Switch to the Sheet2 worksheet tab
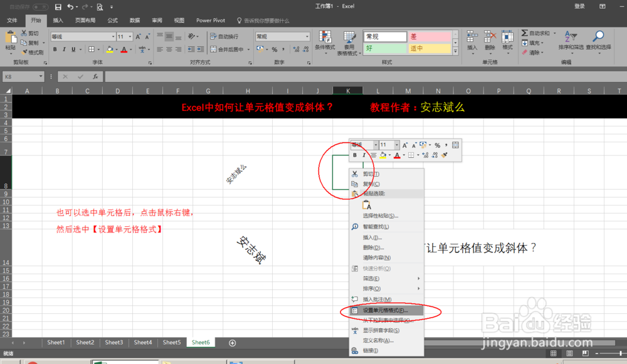Viewport: 627px width, 364px height. tap(85, 342)
